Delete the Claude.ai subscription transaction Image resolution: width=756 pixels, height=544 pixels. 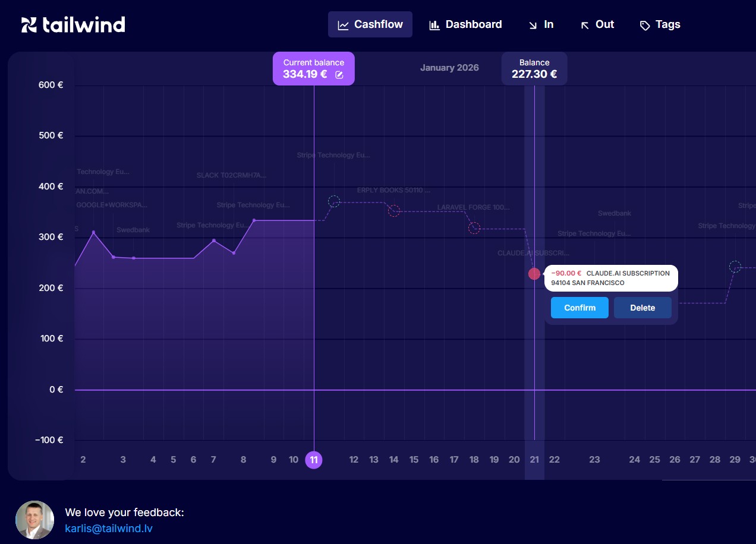pos(642,308)
